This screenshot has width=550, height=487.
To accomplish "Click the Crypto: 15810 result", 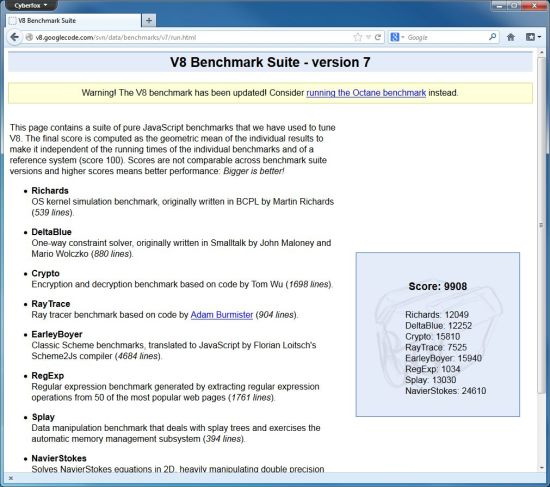I will point(432,336).
